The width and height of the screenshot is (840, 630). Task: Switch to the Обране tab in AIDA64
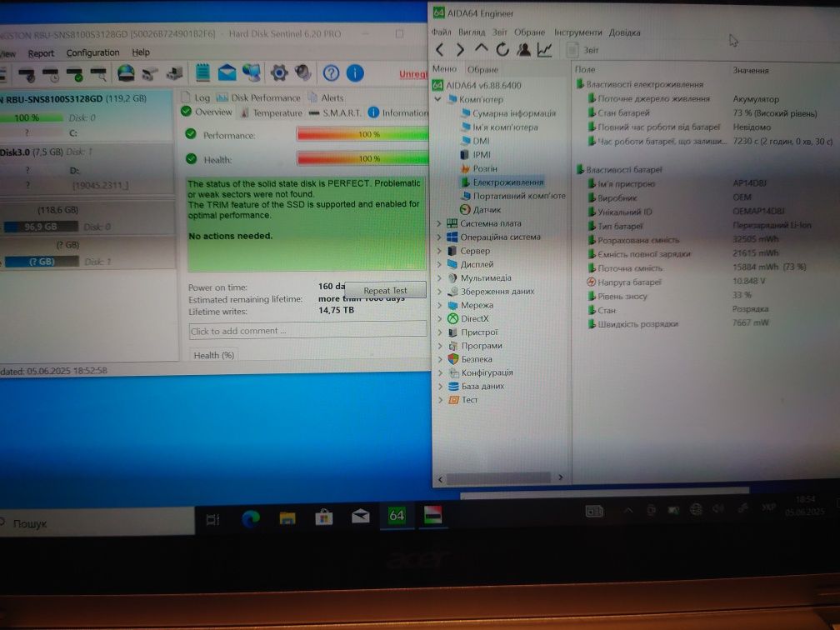click(482, 70)
